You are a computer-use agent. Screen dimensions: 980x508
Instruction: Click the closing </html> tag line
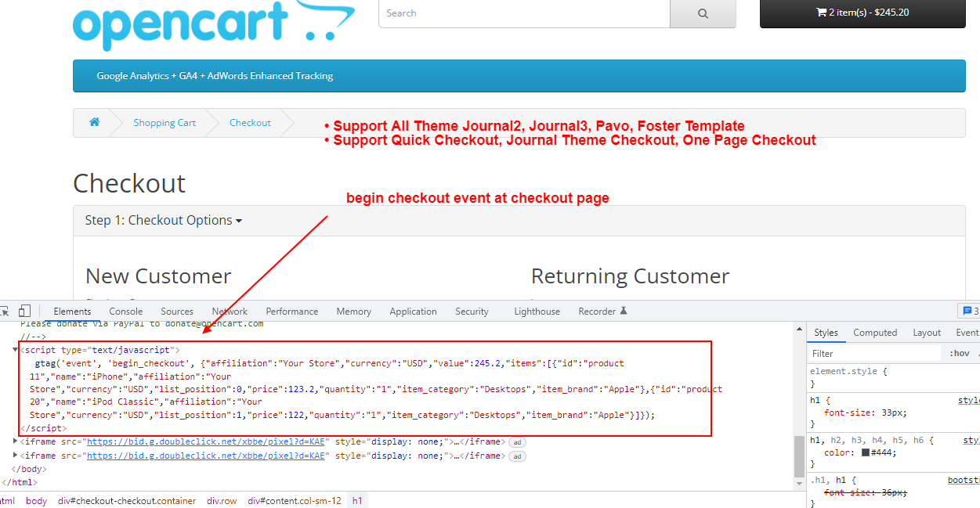(19, 483)
